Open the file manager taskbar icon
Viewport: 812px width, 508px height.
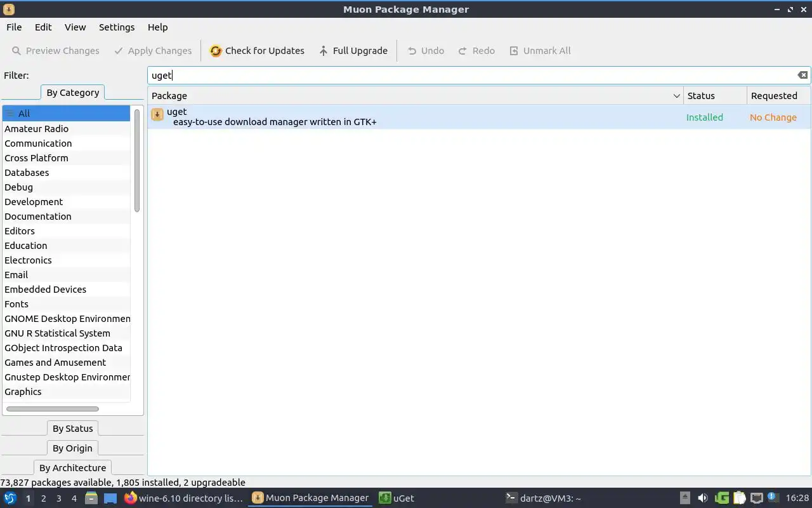point(91,498)
